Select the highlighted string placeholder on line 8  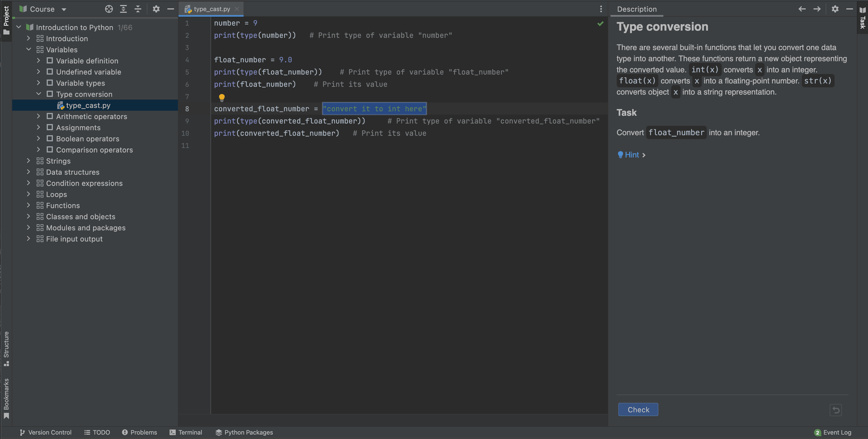click(374, 108)
